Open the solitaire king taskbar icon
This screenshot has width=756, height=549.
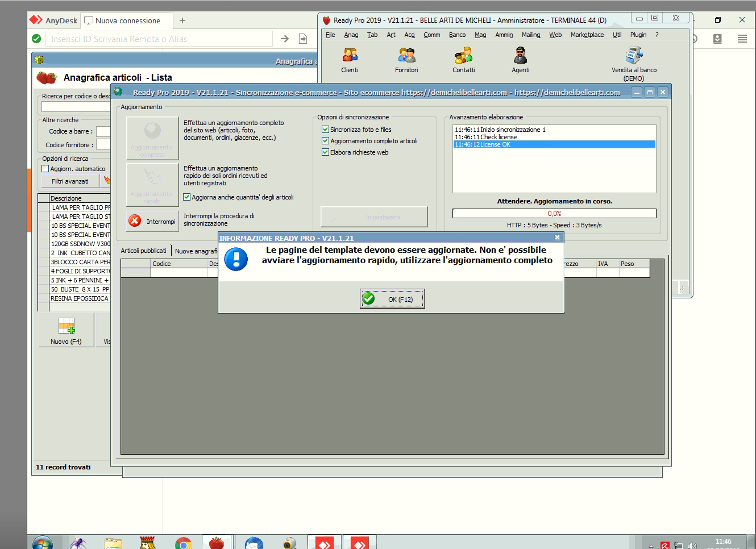pos(147,543)
